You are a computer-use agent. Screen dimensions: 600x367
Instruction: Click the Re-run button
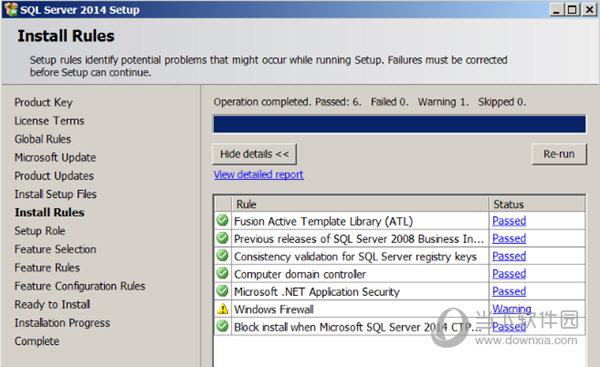point(559,154)
